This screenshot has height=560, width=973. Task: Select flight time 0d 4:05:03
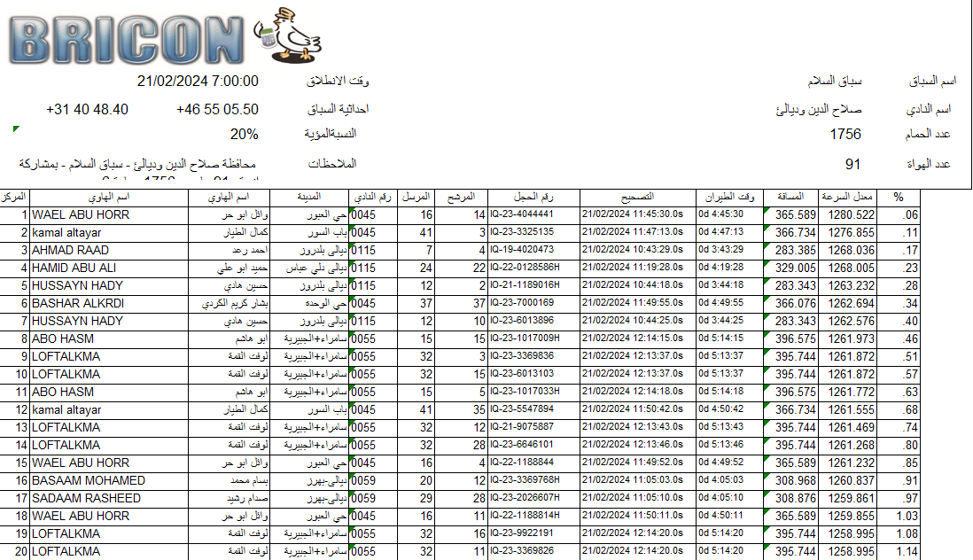[720, 480]
